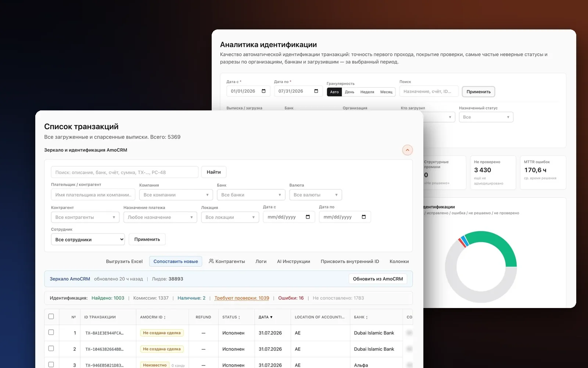
Task: Sort by ДАТА descending arrow
Action: point(271,317)
